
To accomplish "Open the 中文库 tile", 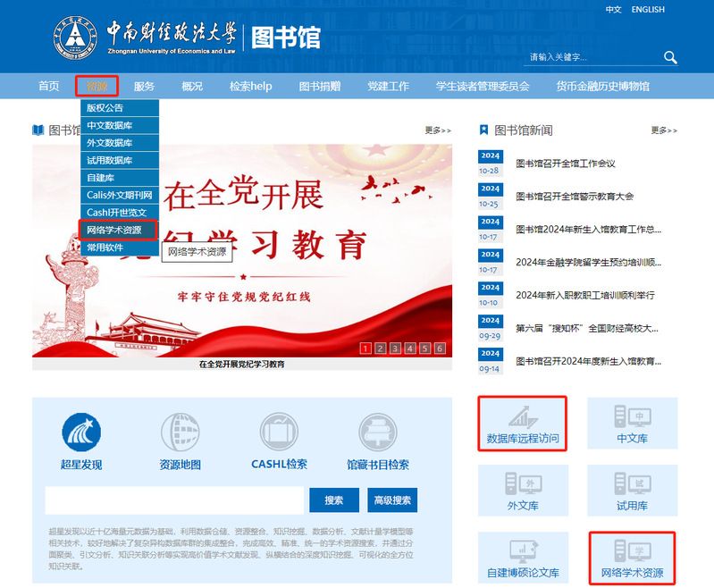I will 632,424.
